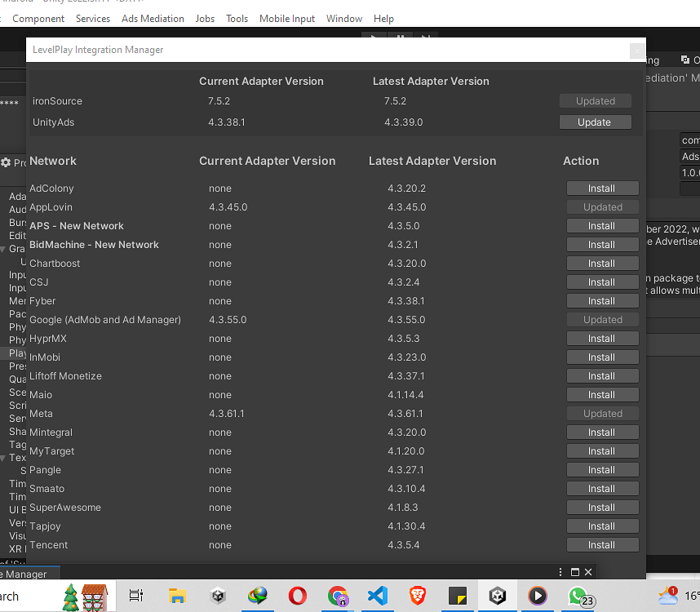Install the Liftoff Monetize adapter
This screenshot has height=612, width=700.
pos(602,375)
